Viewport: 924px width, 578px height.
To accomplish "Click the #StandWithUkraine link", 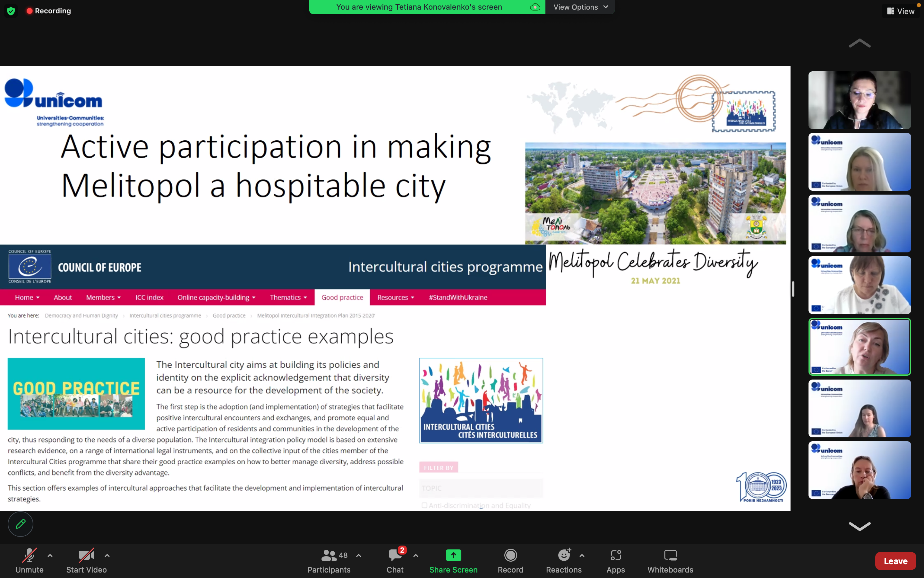I will click(458, 297).
